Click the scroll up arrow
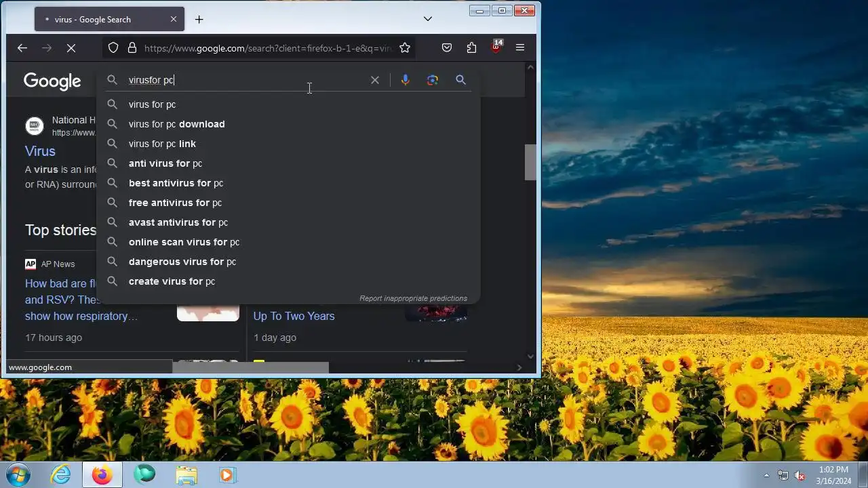The height and width of the screenshot is (488, 868). point(530,66)
